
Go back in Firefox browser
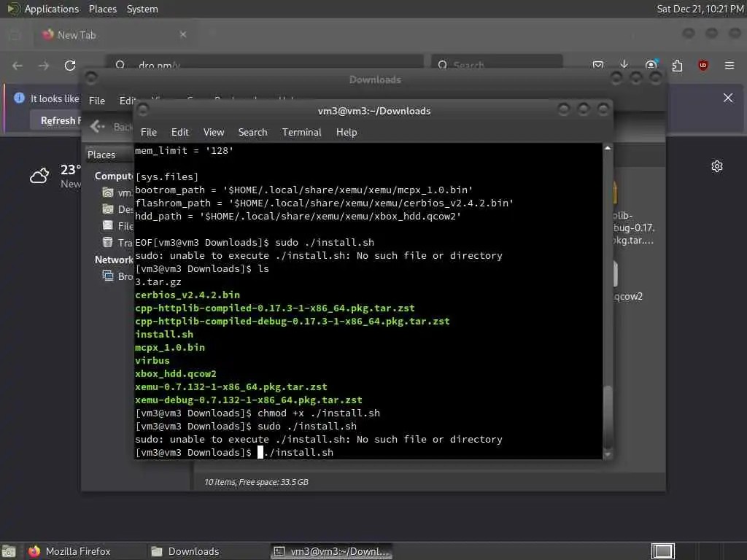click(18, 66)
